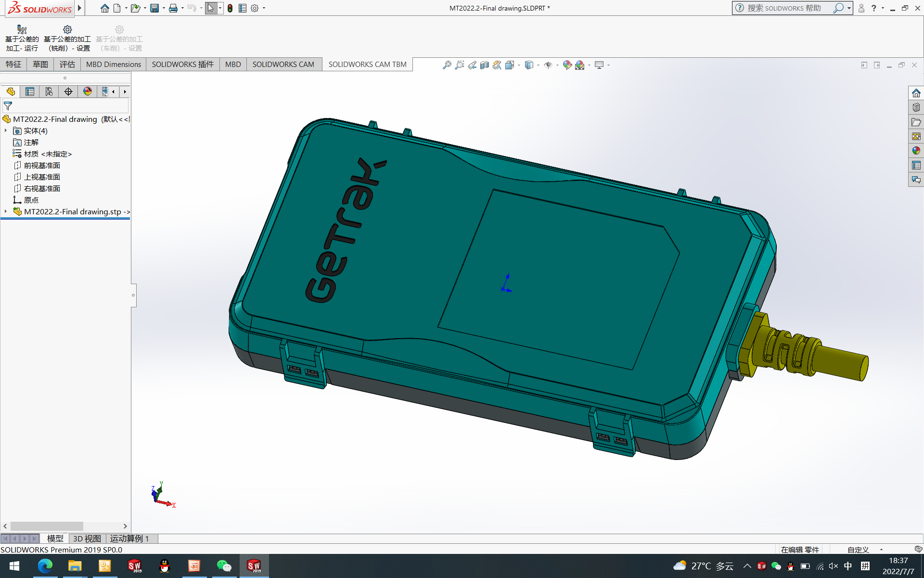Select the Section View tool

pyautogui.click(x=485, y=65)
